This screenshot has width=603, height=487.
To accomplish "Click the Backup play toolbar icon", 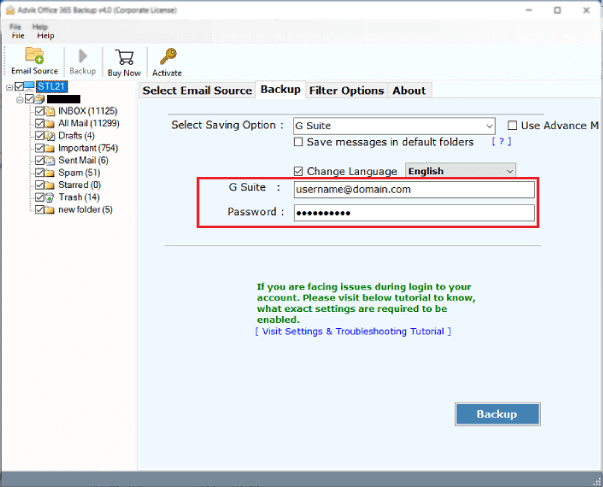I will pos(82,56).
